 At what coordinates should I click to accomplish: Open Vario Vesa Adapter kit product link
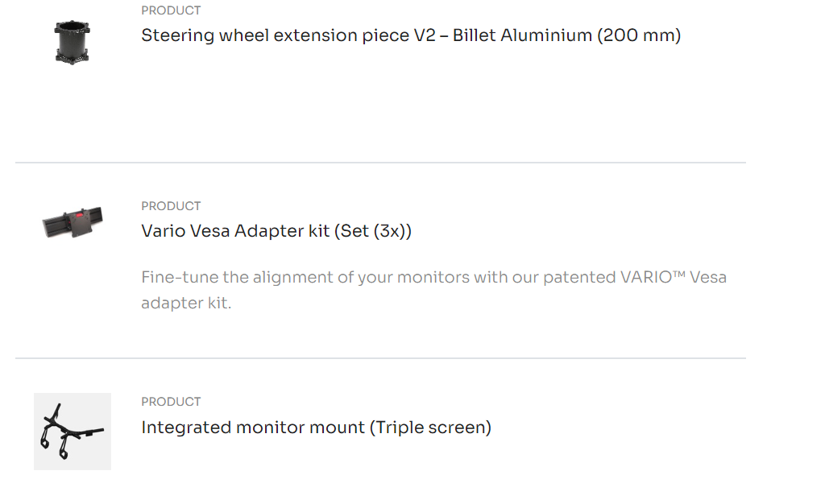(x=276, y=231)
